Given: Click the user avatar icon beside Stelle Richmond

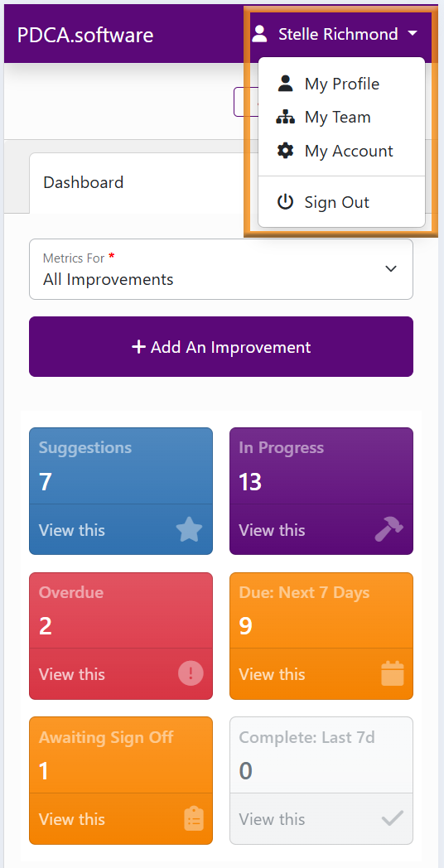Looking at the screenshot, I should pos(259,34).
